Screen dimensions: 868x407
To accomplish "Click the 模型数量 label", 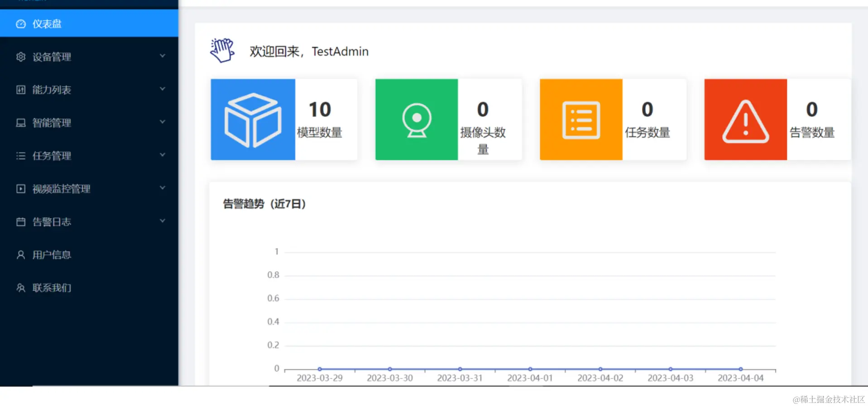I will (x=320, y=133).
